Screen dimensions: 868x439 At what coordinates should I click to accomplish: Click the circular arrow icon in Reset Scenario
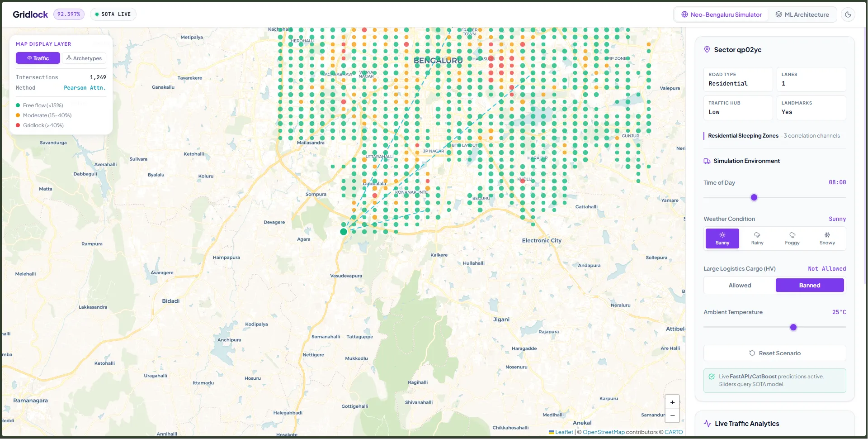tap(752, 353)
